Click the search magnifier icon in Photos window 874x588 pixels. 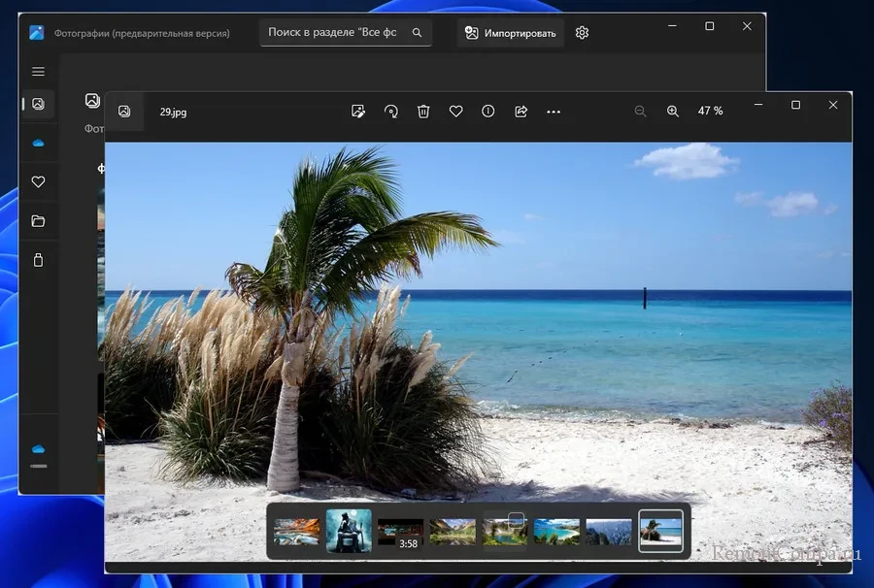tap(417, 33)
